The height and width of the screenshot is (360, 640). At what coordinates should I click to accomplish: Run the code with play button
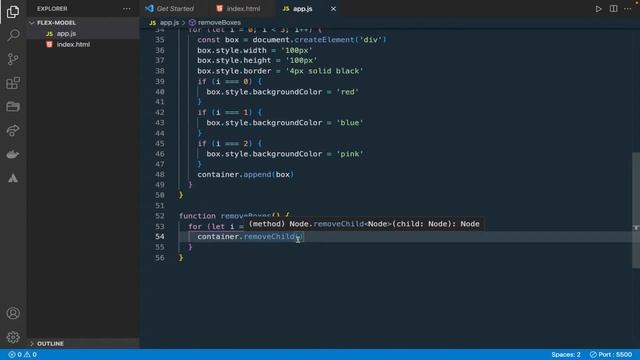(598, 9)
